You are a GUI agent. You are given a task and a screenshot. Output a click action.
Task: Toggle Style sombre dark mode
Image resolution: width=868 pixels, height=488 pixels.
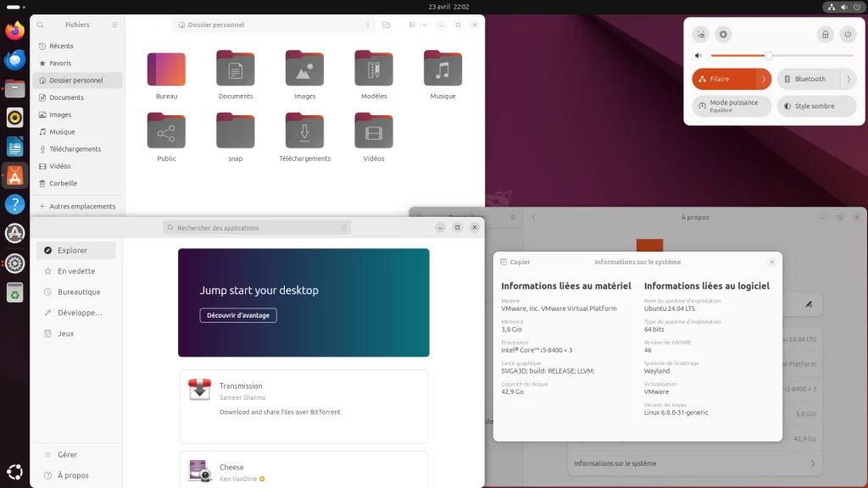point(816,106)
